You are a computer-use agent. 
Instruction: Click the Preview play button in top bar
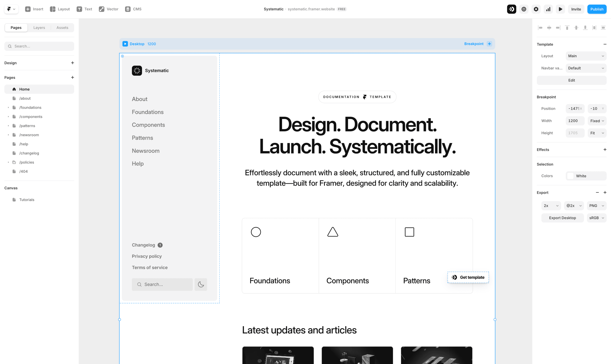click(560, 9)
